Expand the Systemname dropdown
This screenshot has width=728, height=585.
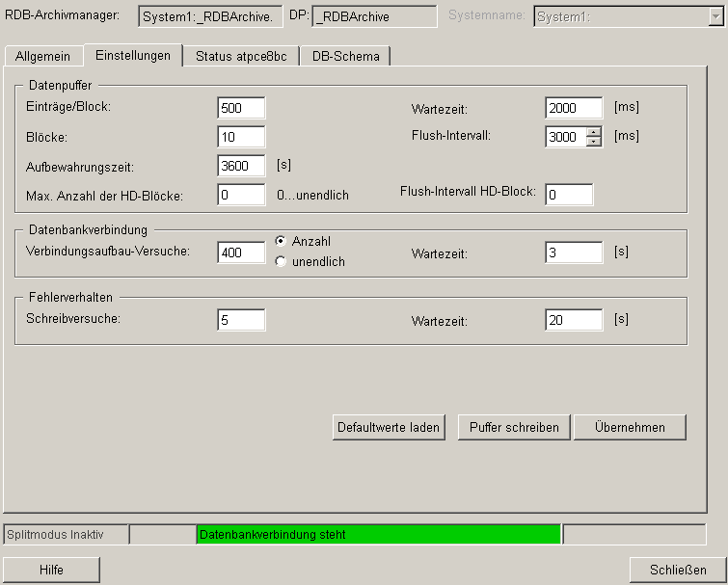point(716,16)
